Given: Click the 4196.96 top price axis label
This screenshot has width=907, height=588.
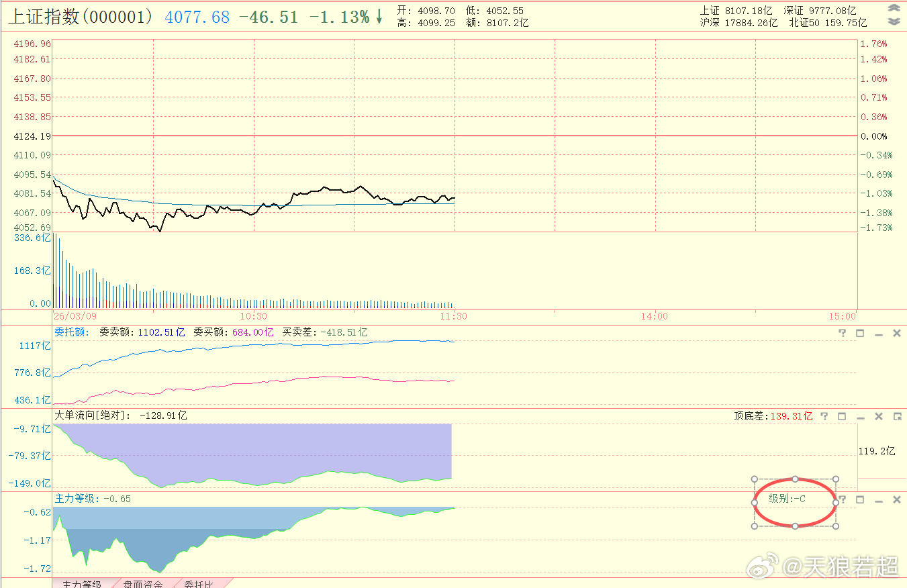Looking at the screenshot, I should pyautogui.click(x=32, y=44).
